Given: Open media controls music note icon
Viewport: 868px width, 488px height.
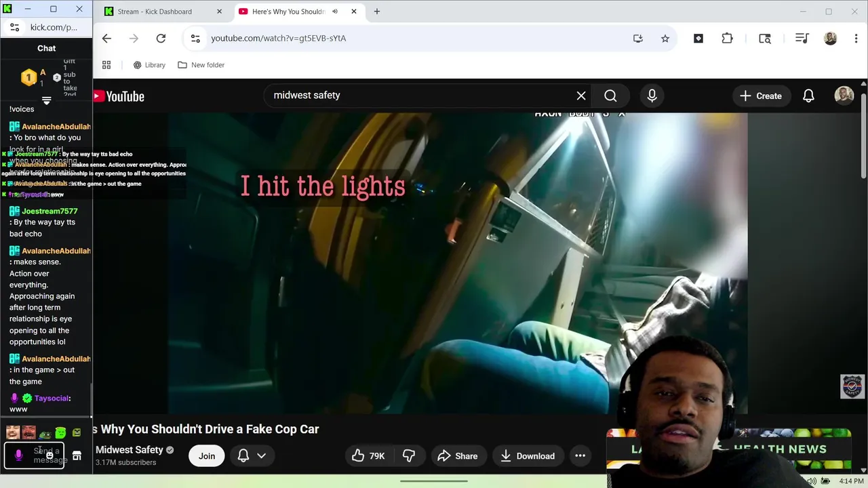Looking at the screenshot, I should pos(802,38).
